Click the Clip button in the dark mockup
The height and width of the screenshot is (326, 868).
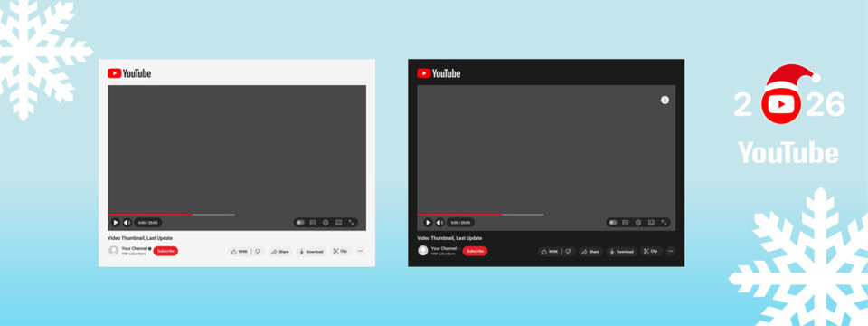(x=651, y=251)
